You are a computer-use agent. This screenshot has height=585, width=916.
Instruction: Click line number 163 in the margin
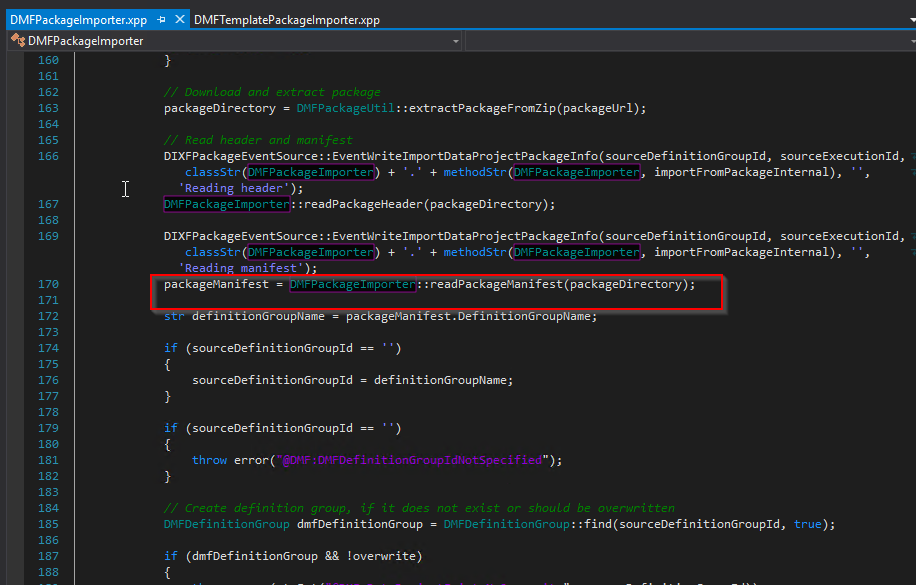coord(47,107)
